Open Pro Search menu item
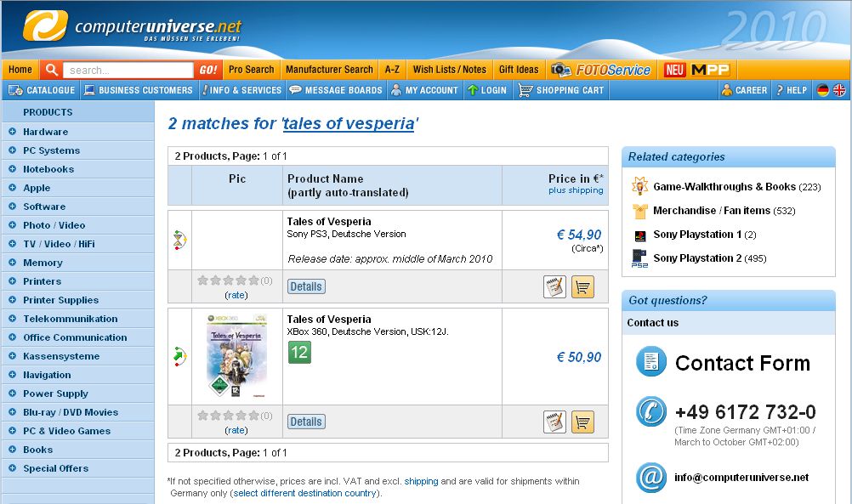852x504 pixels. point(252,70)
